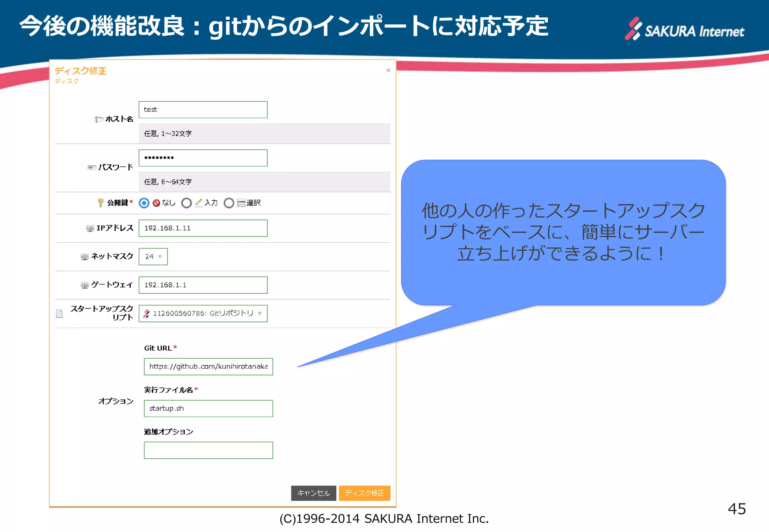This screenshot has width=769, height=532.
Task: Click the gateway network icon
Action: pyautogui.click(x=84, y=285)
